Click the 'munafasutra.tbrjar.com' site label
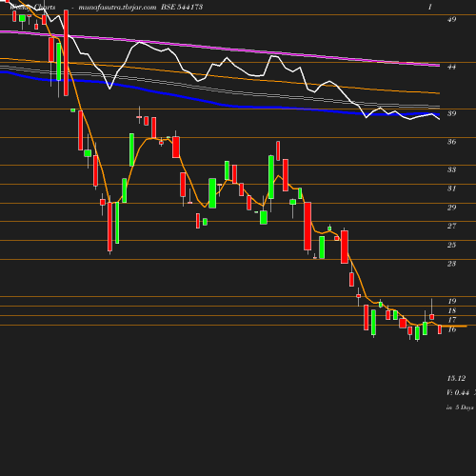Viewport: 476px width, 476px height. [117, 8]
